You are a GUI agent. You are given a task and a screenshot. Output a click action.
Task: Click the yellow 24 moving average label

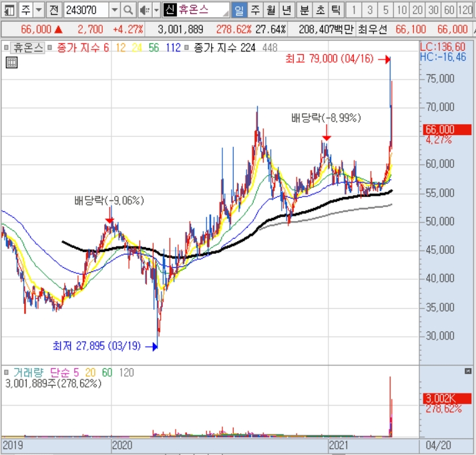137,47
